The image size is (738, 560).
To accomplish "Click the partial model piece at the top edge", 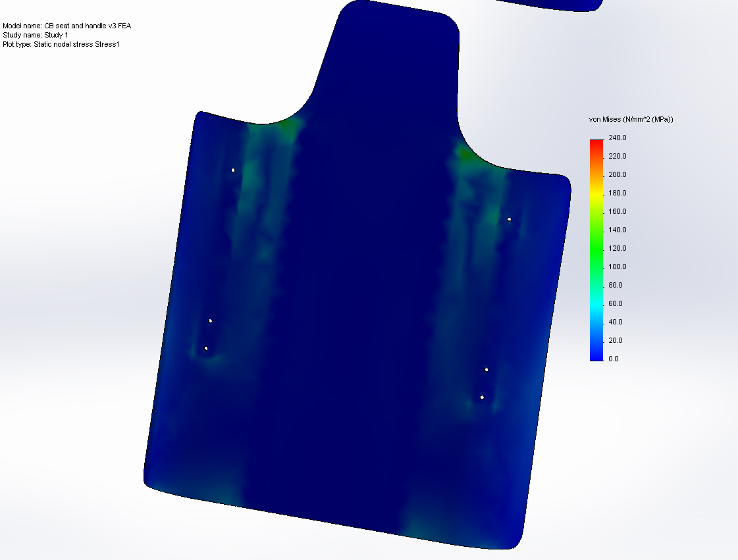I will coord(566,5).
